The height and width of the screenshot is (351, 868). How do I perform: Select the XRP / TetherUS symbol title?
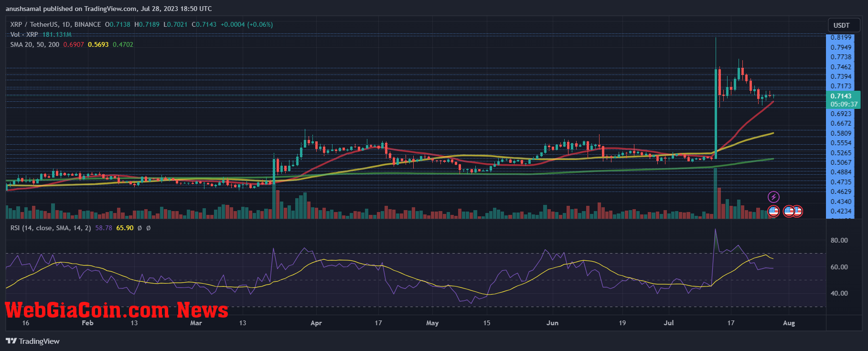[x=34, y=24]
